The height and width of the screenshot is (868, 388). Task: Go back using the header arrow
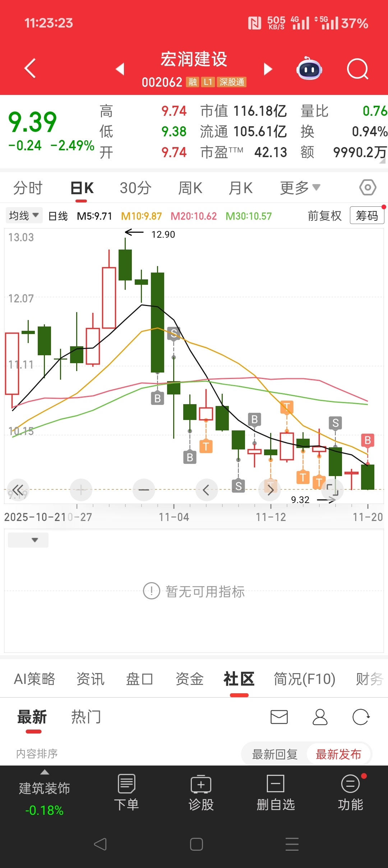30,68
